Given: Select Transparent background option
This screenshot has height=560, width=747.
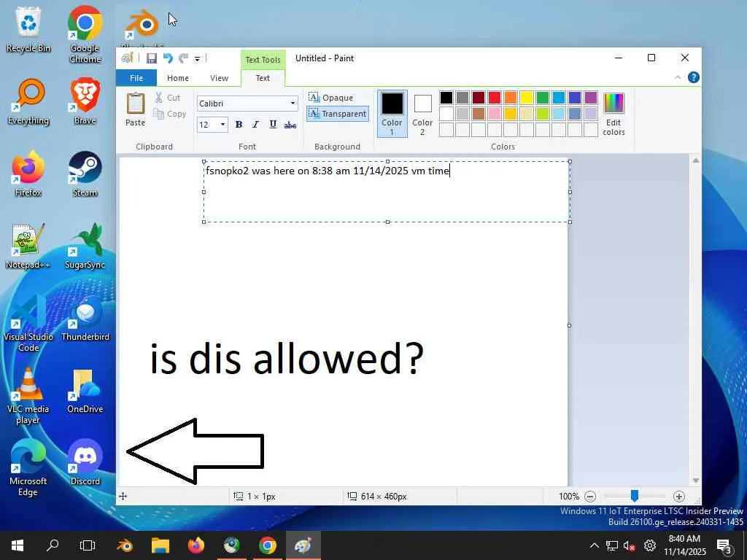Looking at the screenshot, I should pos(338,114).
